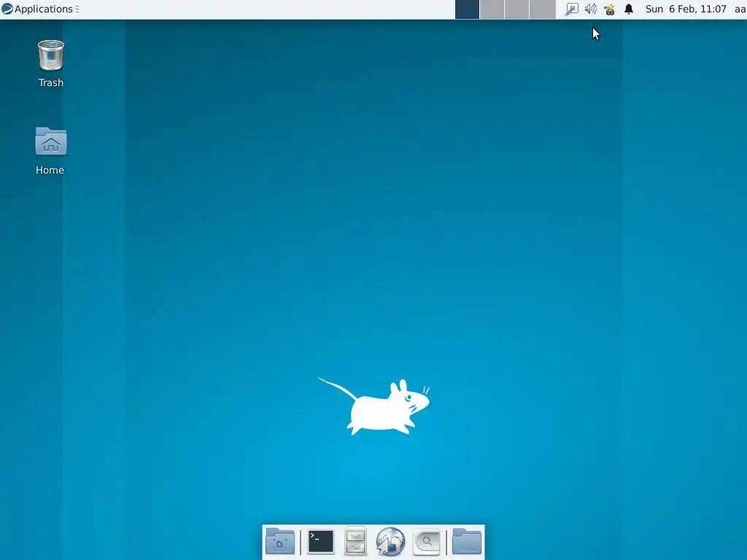Click the network connection tray icon

[x=571, y=9]
